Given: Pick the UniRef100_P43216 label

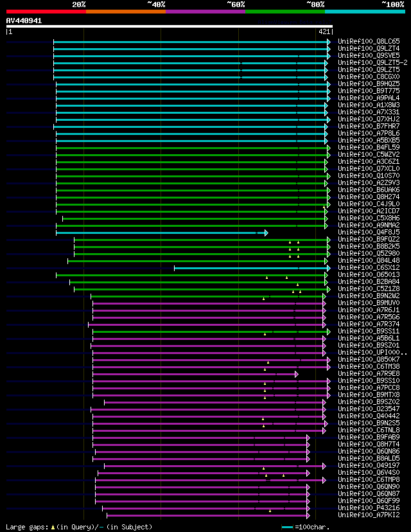Looking at the screenshot, I should 369,508.
